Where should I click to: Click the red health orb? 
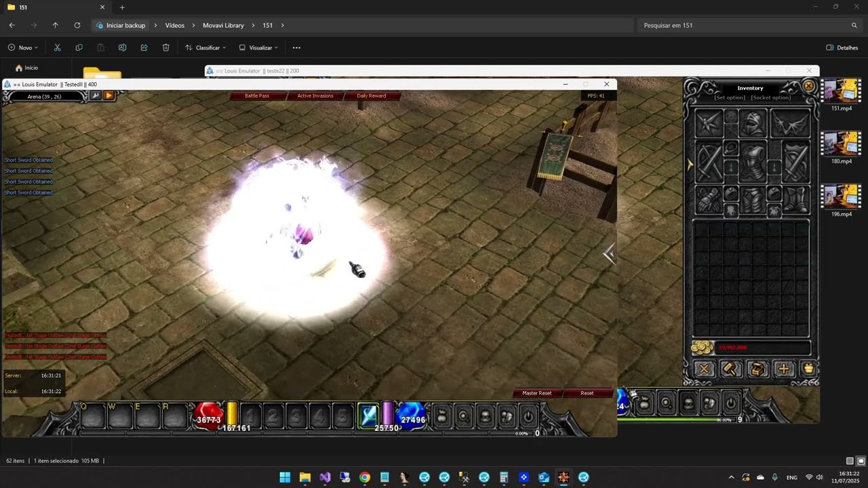click(x=208, y=415)
